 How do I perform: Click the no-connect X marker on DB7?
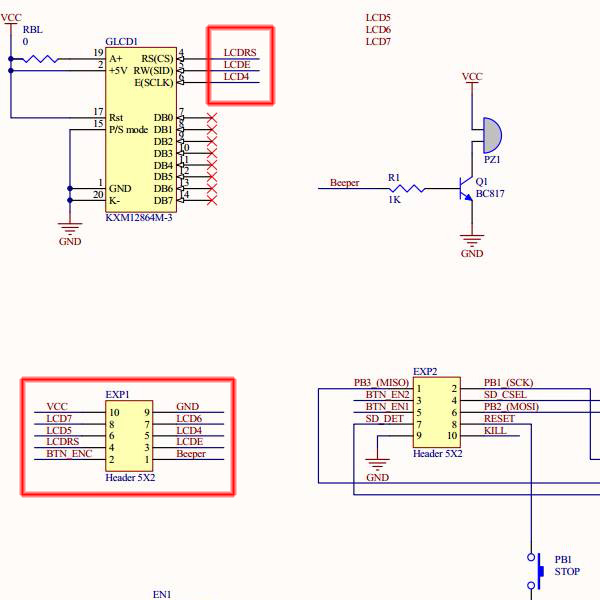point(211,200)
